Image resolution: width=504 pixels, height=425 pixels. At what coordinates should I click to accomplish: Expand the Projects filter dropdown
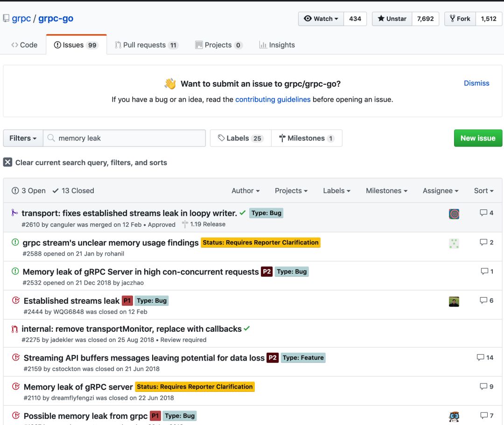click(x=291, y=191)
